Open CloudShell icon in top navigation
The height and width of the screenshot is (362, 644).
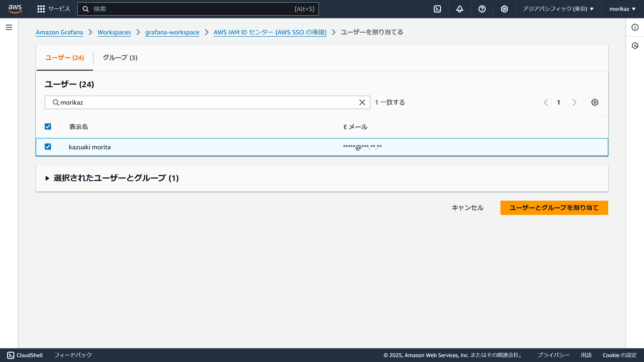[x=437, y=9]
